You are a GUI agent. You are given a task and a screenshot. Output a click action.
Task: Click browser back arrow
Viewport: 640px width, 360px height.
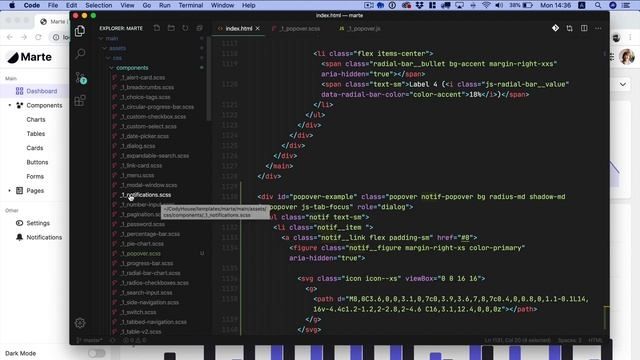click(x=10, y=37)
